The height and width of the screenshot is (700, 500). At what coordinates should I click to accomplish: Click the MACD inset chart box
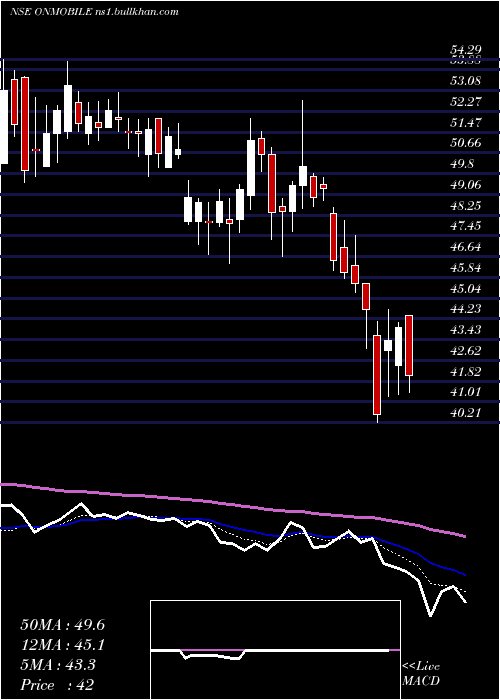275,650
